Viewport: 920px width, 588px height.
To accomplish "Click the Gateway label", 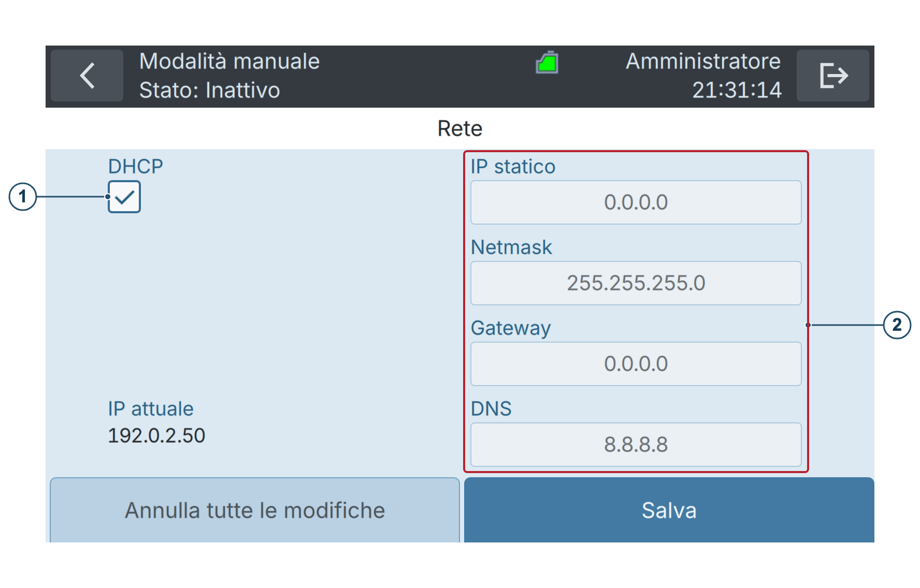I will pyautogui.click(x=511, y=328).
